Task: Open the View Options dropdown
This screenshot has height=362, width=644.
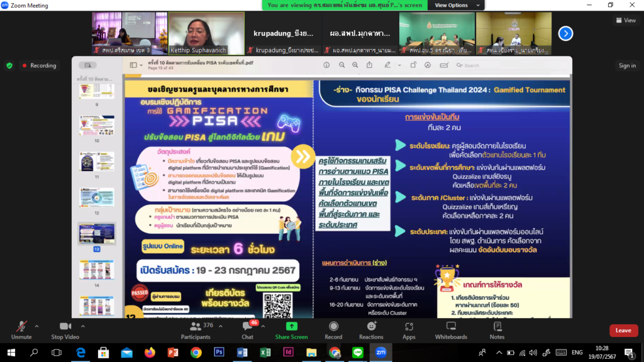Action: point(452,5)
